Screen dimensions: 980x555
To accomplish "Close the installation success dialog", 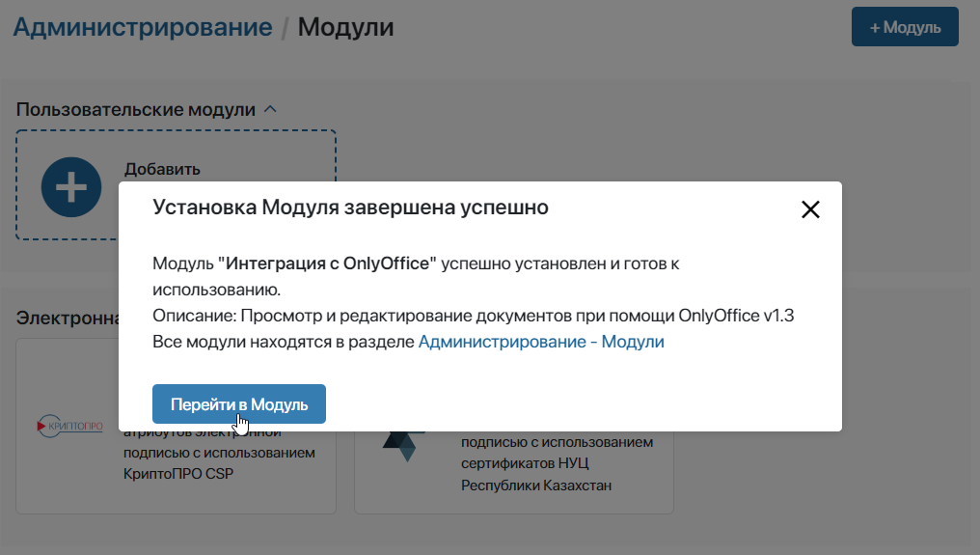I will click(810, 209).
